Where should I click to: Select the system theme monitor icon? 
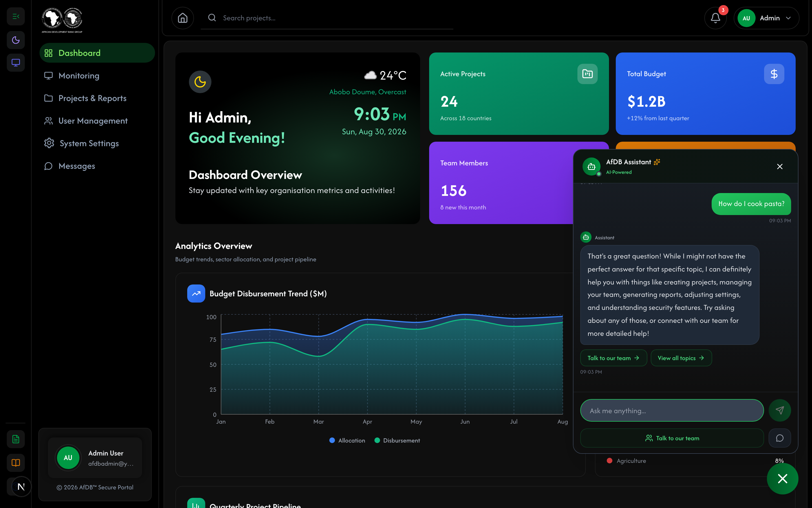16,62
